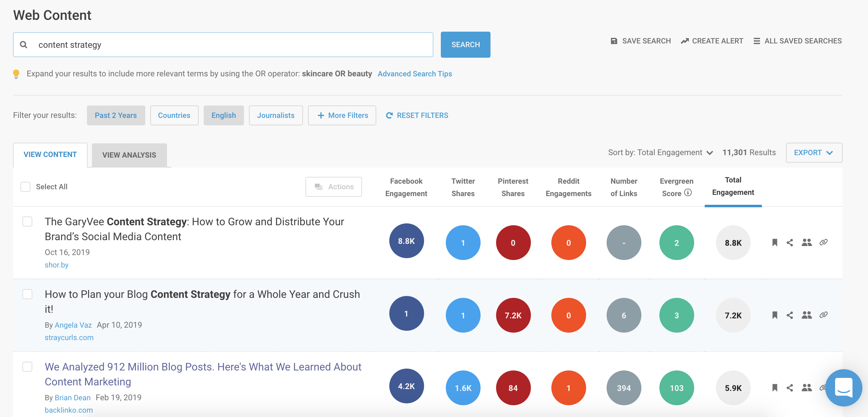Check the Select All checkbox
868x417 pixels.
25,186
